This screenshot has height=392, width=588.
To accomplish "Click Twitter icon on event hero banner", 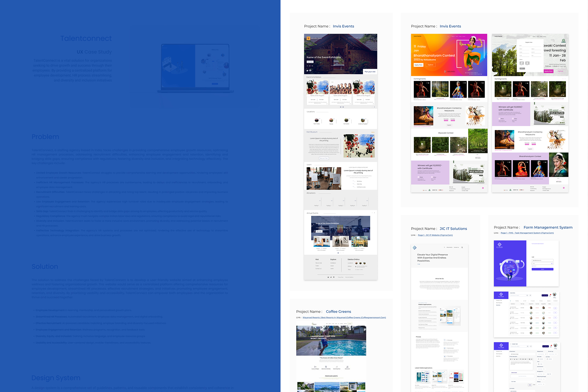I will (x=307, y=71).
